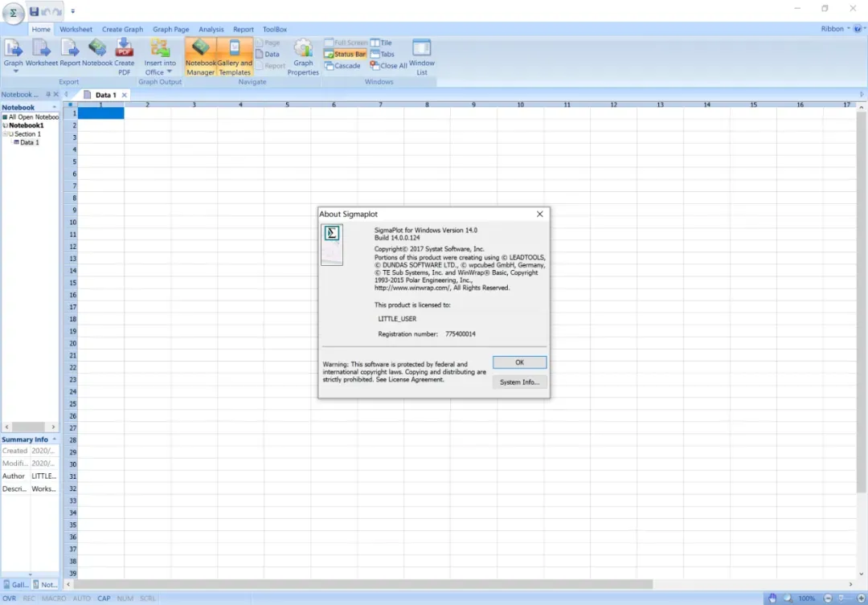
Task: Open the Report ribbon tab
Action: (243, 30)
